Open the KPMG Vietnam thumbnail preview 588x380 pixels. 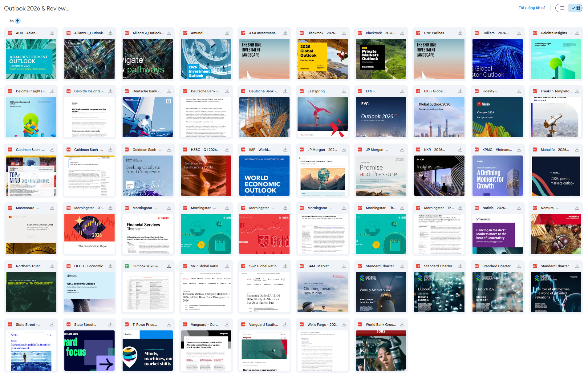point(497,176)
